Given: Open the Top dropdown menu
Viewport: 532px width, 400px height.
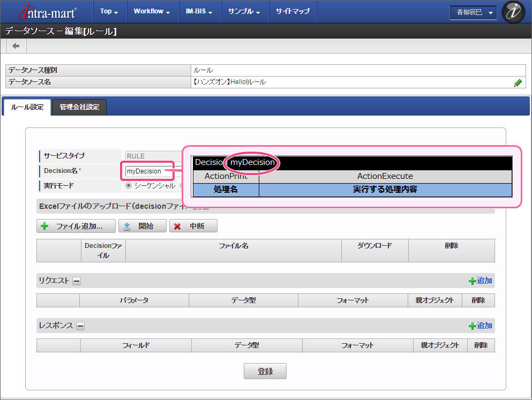Looking at the screenshot, I should (109, 11).
